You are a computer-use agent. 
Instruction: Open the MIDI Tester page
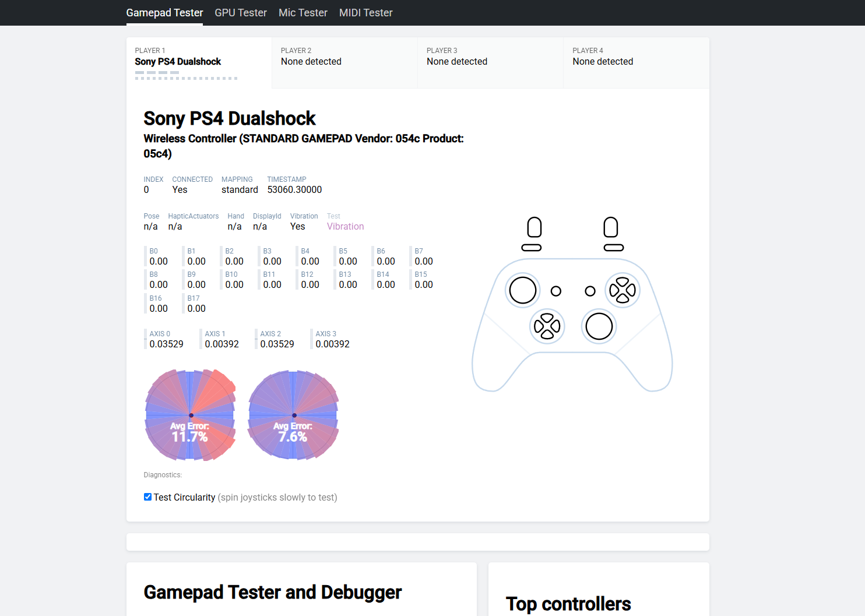[366, 13]
